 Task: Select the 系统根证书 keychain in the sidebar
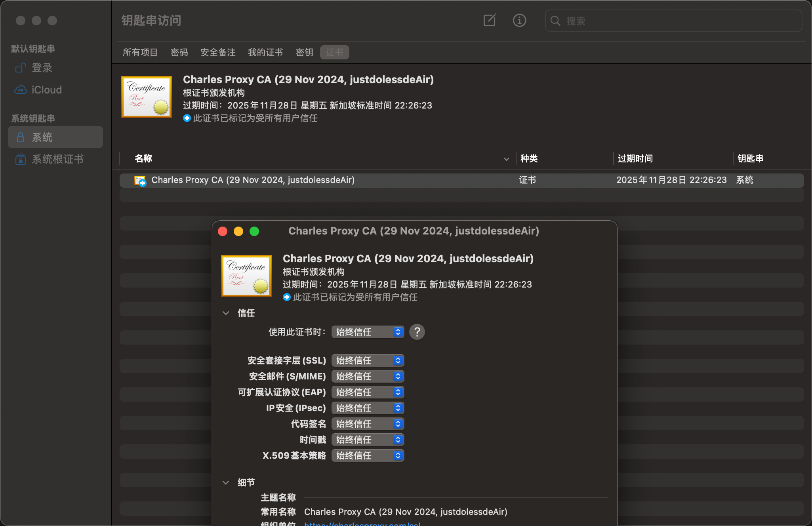[55, 159]
